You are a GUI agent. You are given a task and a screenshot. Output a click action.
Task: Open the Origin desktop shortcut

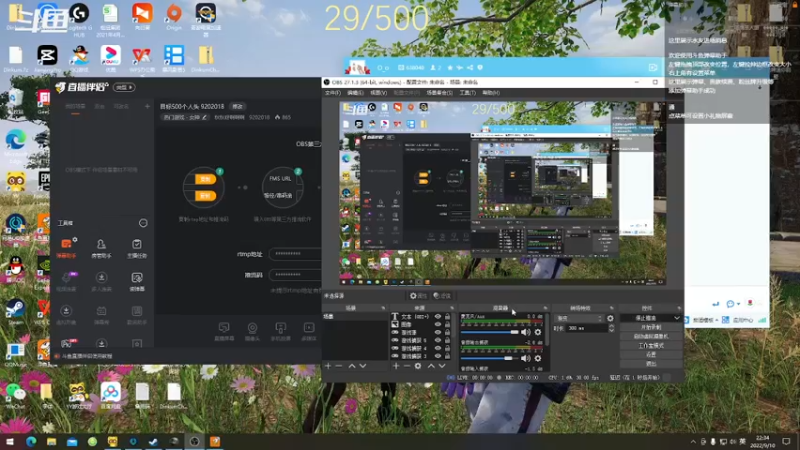click(x=174, y=17)
